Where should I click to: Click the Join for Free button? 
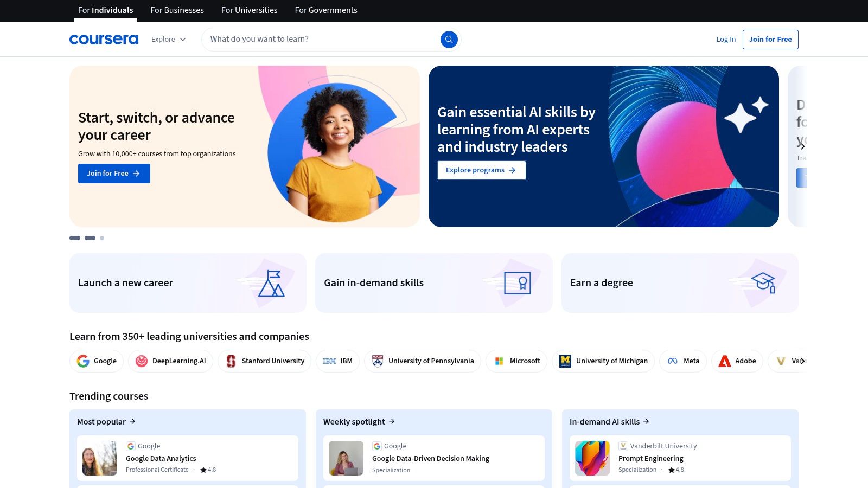[x=770, y=39]
